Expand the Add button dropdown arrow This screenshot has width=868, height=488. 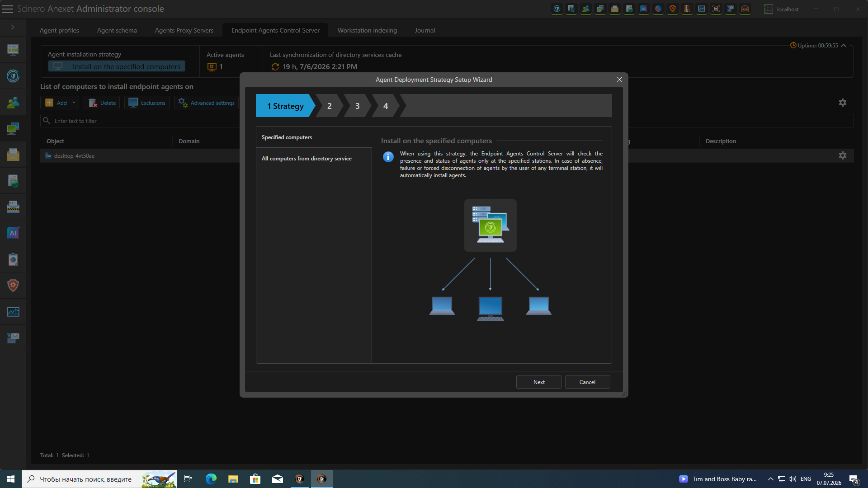coord(74,103)
